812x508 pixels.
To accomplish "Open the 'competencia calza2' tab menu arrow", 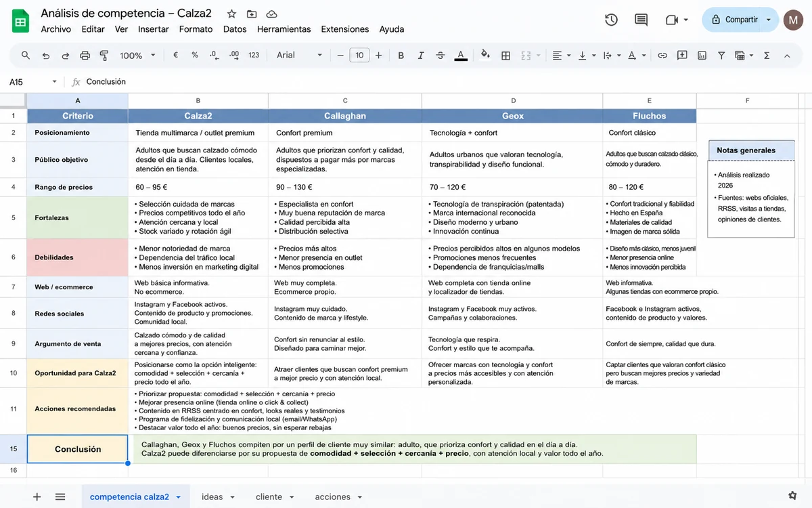I will point(178,497).
